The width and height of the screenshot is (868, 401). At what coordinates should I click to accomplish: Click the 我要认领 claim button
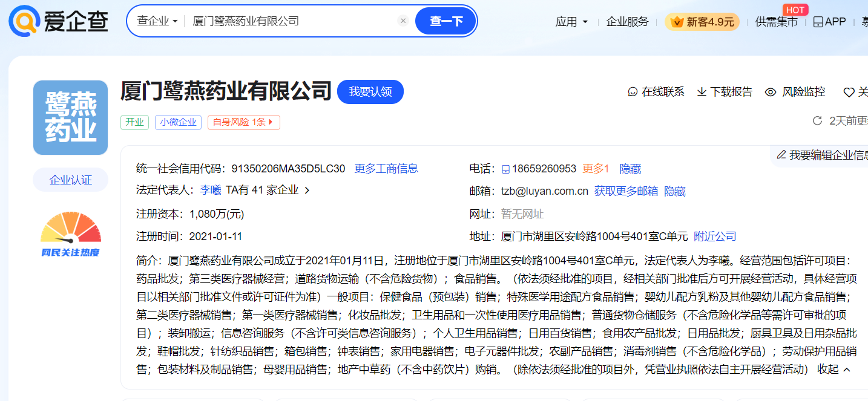pyautogui.click(x=370, y=92)
